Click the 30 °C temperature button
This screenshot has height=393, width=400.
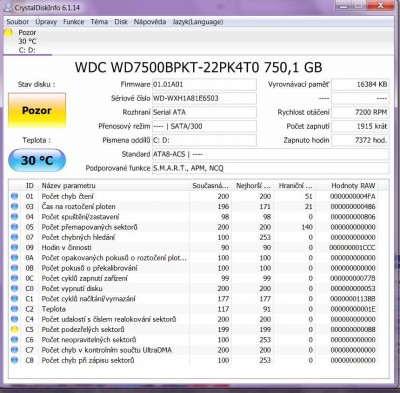(37, 160)
